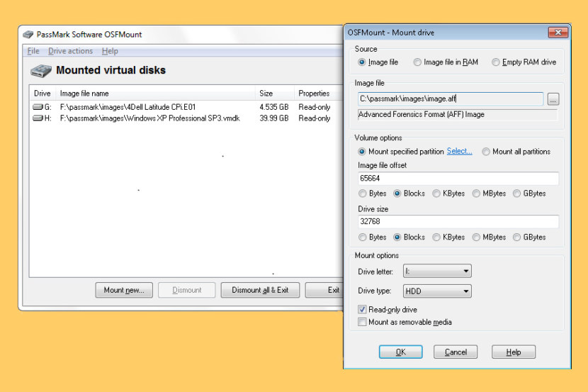The image size is (588, 392).
Task: Click into the Drive size field
Action: (x=458, y=222)
